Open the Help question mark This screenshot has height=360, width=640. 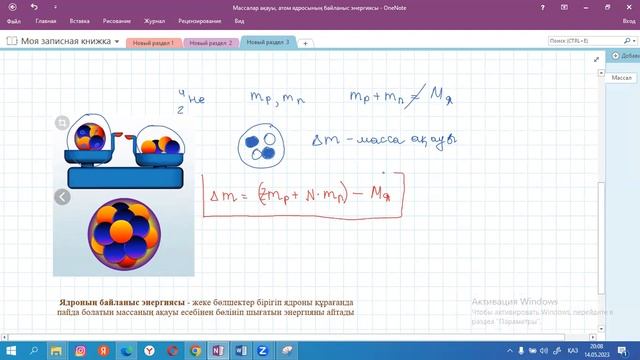[542, 7]
